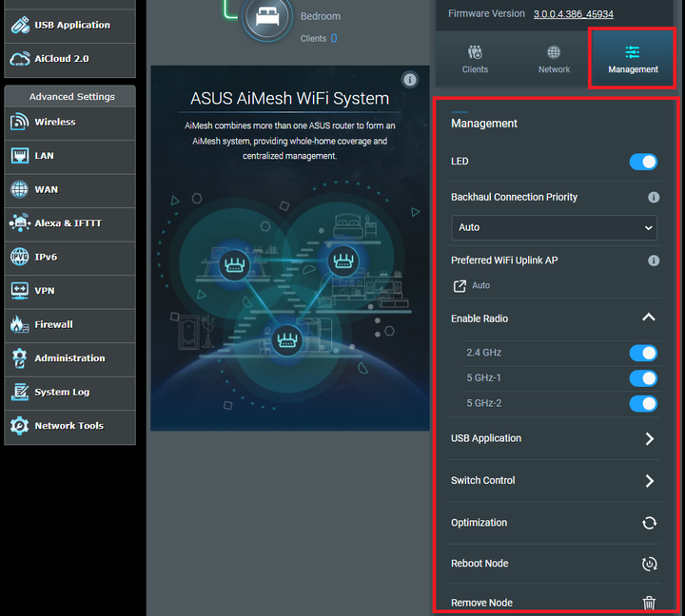Click the 'Firmware Version' label
685x616 pixels.
pyautogui.click(x=486, y=13)
